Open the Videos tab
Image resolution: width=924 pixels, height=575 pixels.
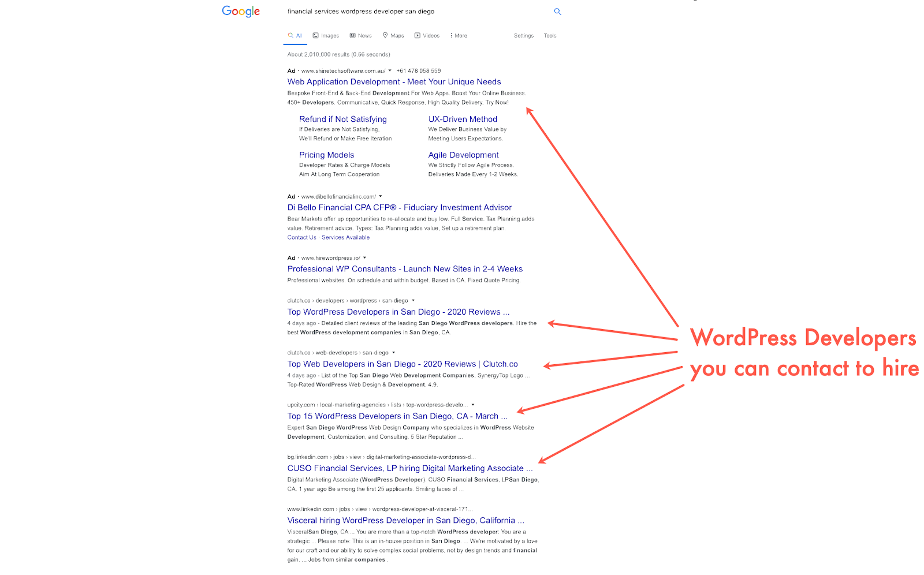click(427, 36)
